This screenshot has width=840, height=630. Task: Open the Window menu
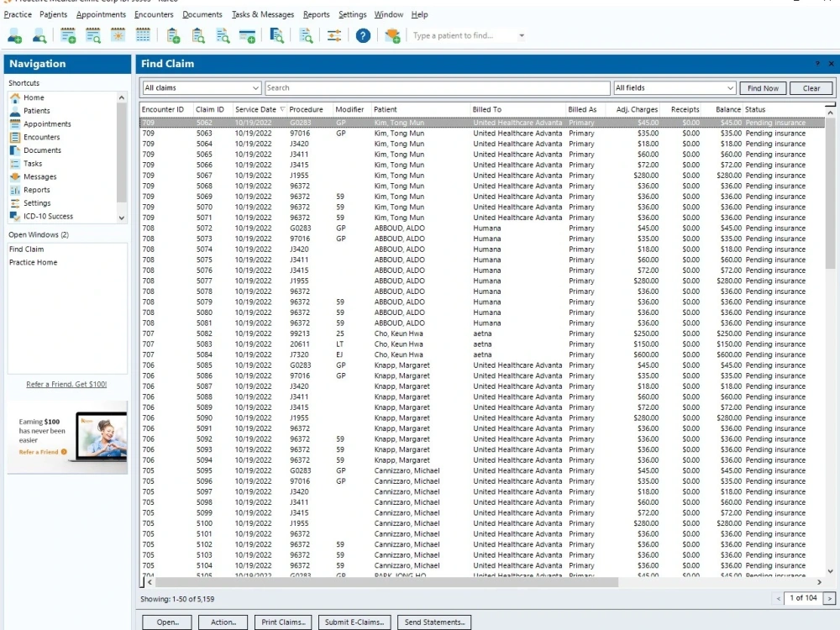click(x=388, y=14)
